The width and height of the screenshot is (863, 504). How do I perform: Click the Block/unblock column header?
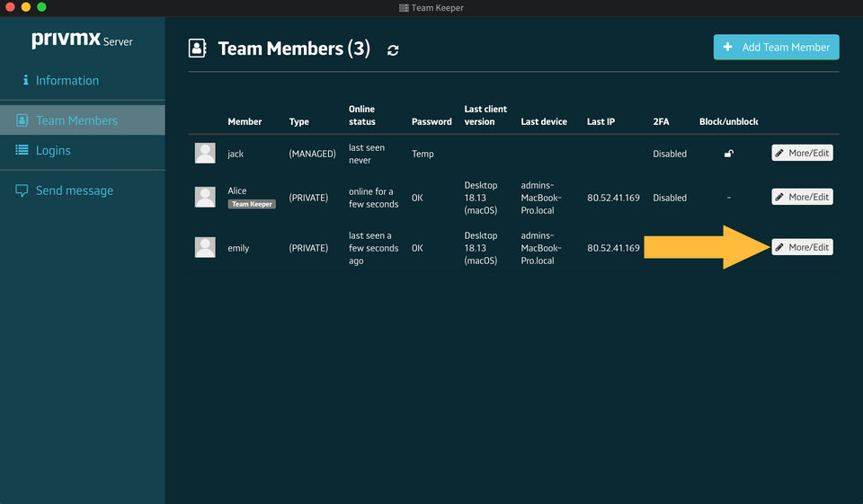coord(728,121)
